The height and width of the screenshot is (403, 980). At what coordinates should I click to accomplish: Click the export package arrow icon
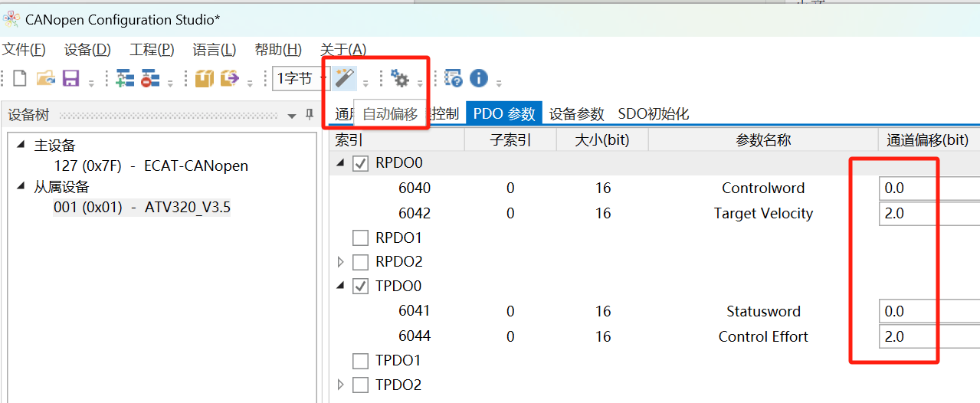coord(229,78)
